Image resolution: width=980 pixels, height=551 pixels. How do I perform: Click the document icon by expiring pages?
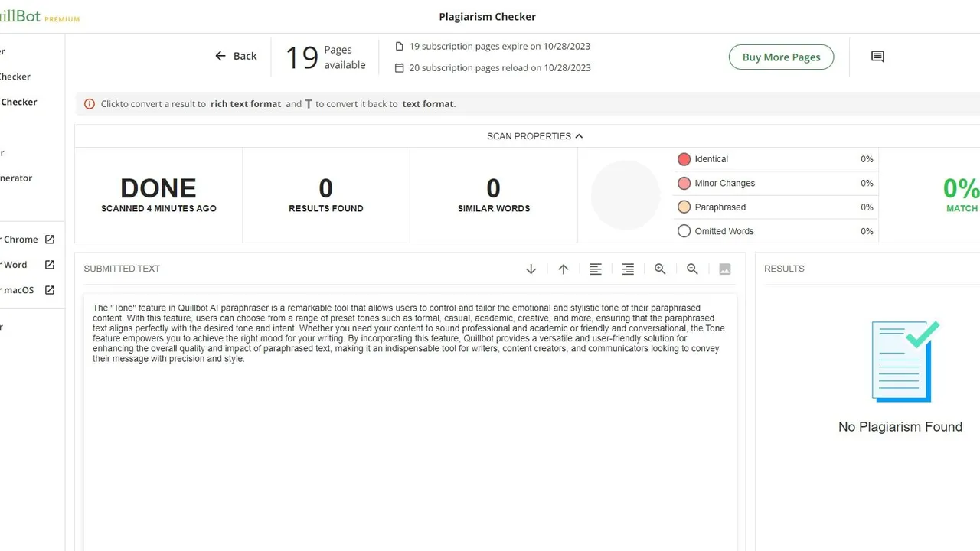coord(399,46)
